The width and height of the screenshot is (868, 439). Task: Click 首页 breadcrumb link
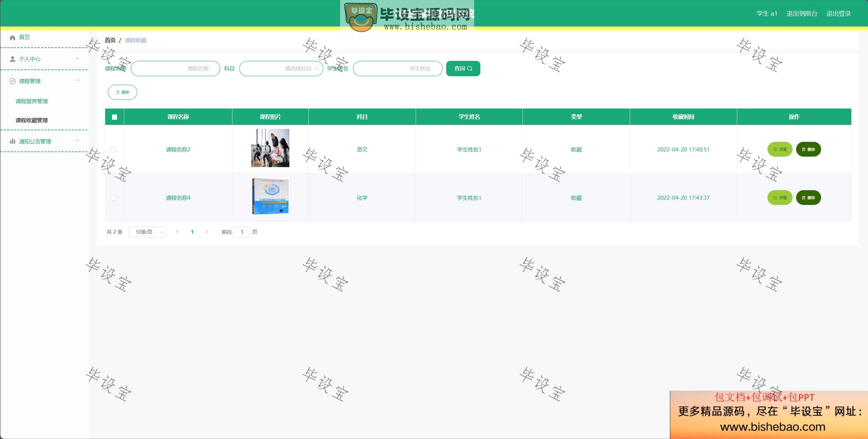(x=110, y=40)
